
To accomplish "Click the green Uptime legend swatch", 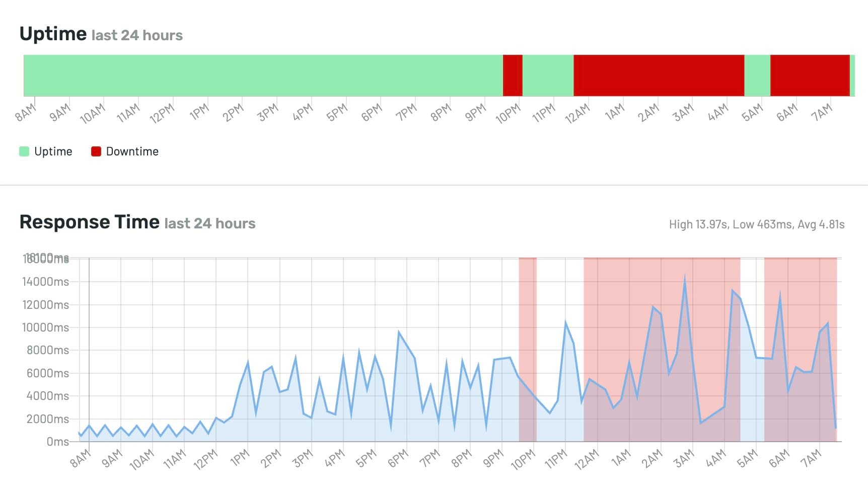I will [25, 151].
